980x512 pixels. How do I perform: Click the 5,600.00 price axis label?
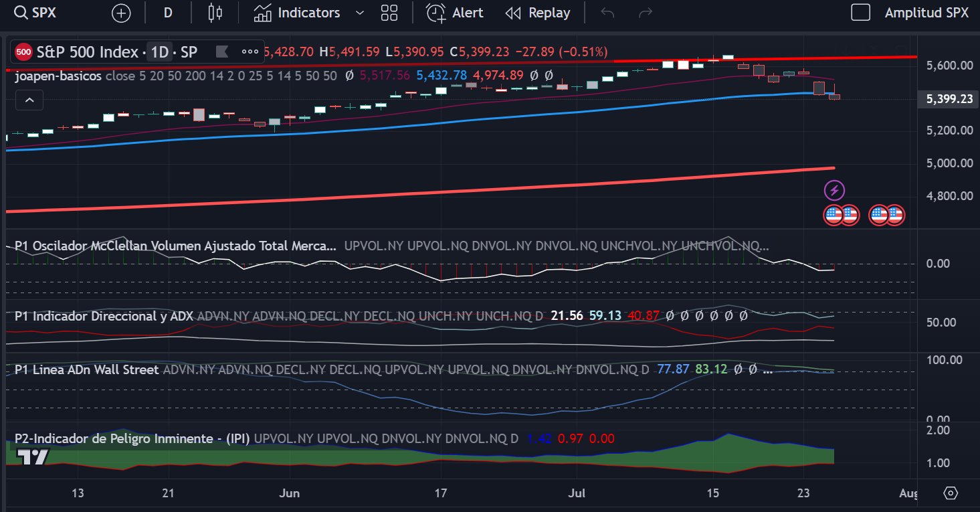point(949,66)
